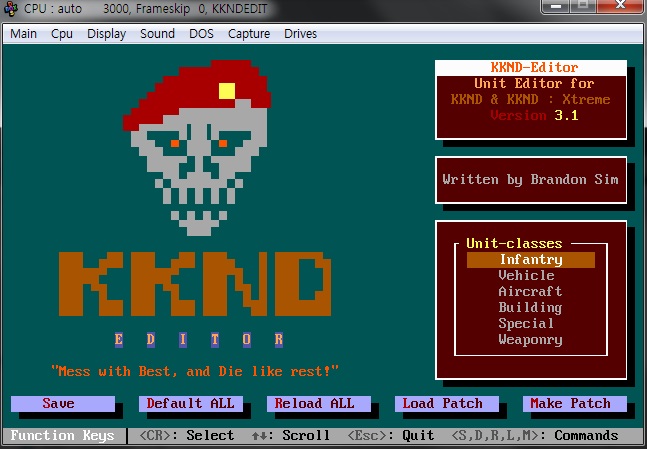Image resolution: width=647 pixels, height=449 pixels.
Task: Open the Cpu menu
Action: [x=62, y=34]
